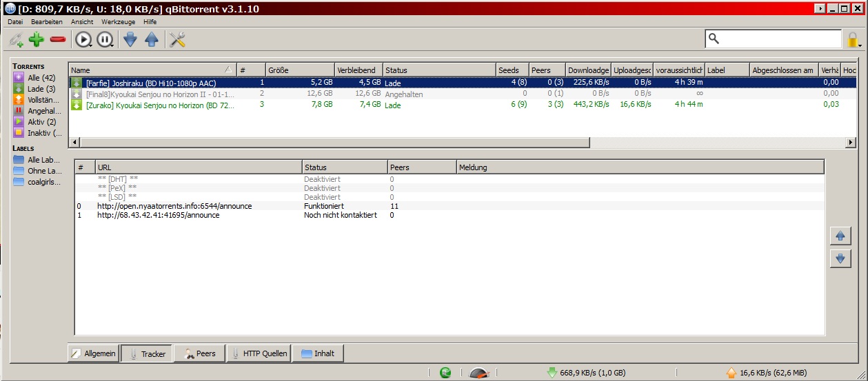Open the wrench-and-screwdriver options icon
868x381 pixels.
click(x=177, y=40)
